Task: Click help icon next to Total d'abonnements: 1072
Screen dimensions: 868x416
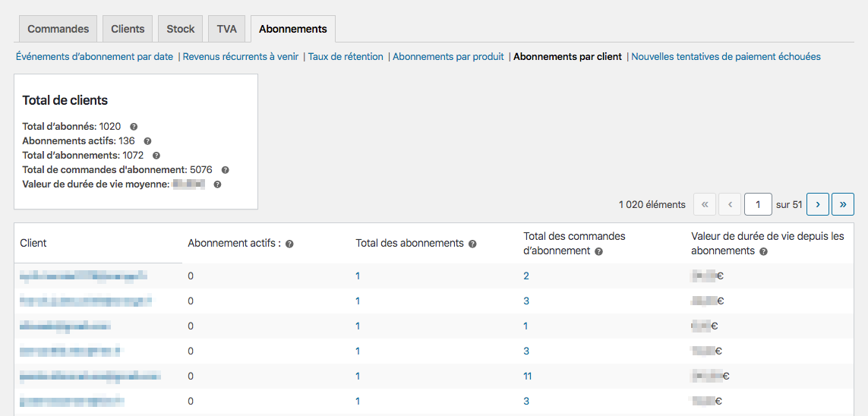Action: point(156,156)
